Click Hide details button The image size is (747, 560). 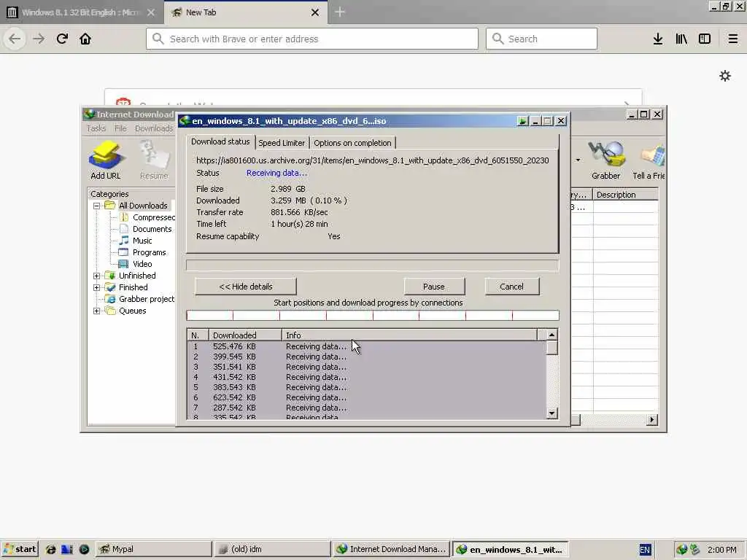point(245,287)
